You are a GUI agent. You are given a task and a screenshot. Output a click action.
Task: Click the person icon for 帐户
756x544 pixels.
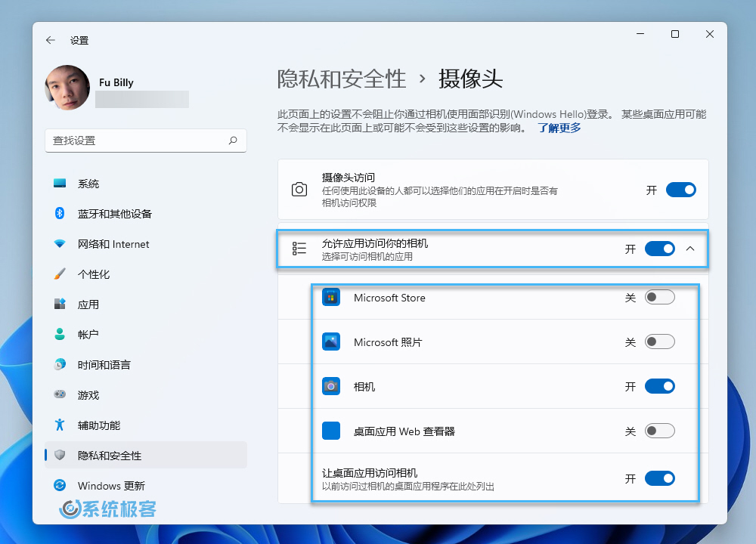(60, 335)
